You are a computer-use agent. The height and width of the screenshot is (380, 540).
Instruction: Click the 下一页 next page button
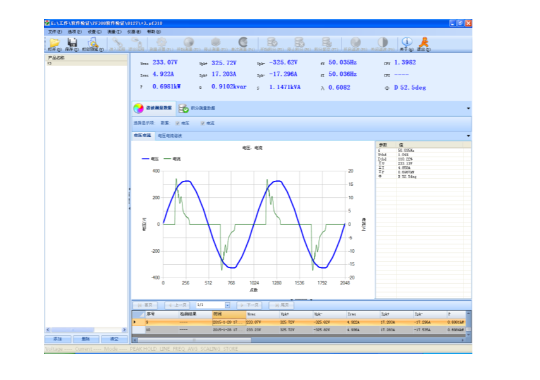(x=249, y=305)
